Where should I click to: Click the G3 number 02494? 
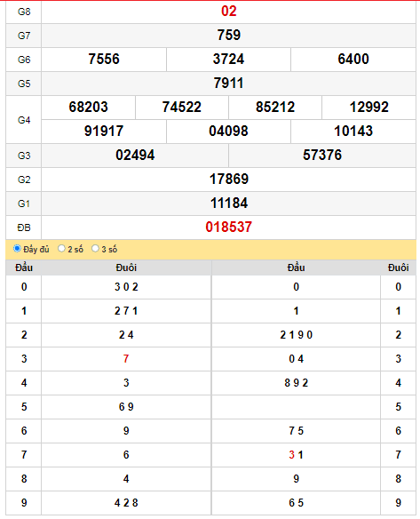135,155
